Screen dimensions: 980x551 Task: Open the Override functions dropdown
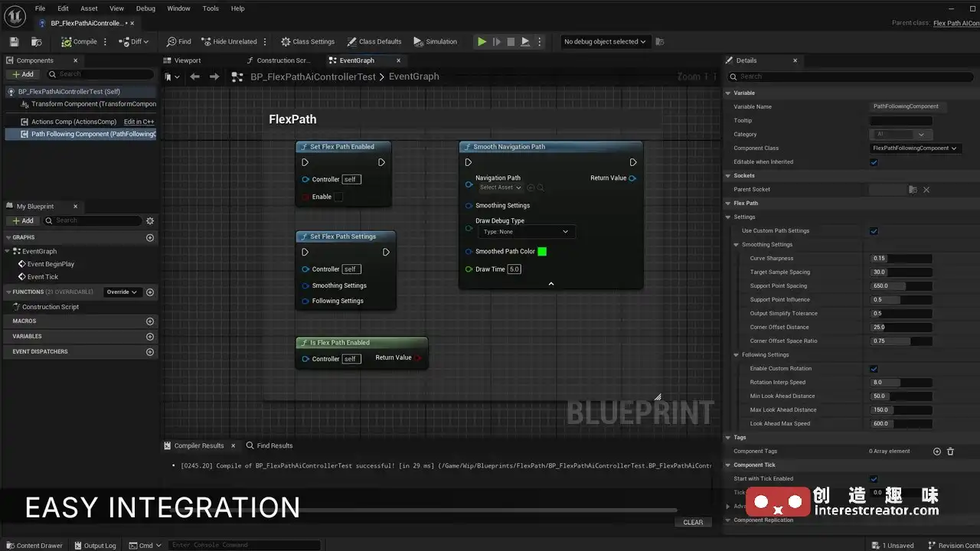click(122, 292)
